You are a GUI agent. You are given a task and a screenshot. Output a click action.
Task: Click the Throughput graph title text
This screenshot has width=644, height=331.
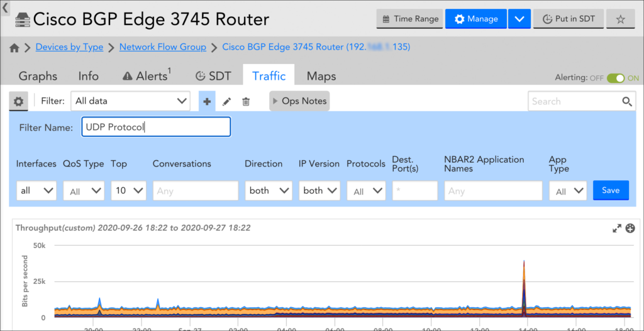pos(133,227)
